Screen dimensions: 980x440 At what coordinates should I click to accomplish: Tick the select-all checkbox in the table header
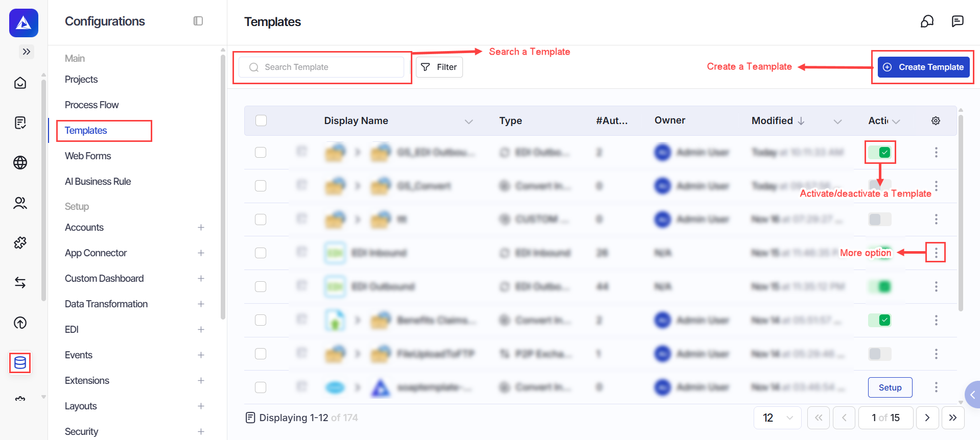coord(261,120)
